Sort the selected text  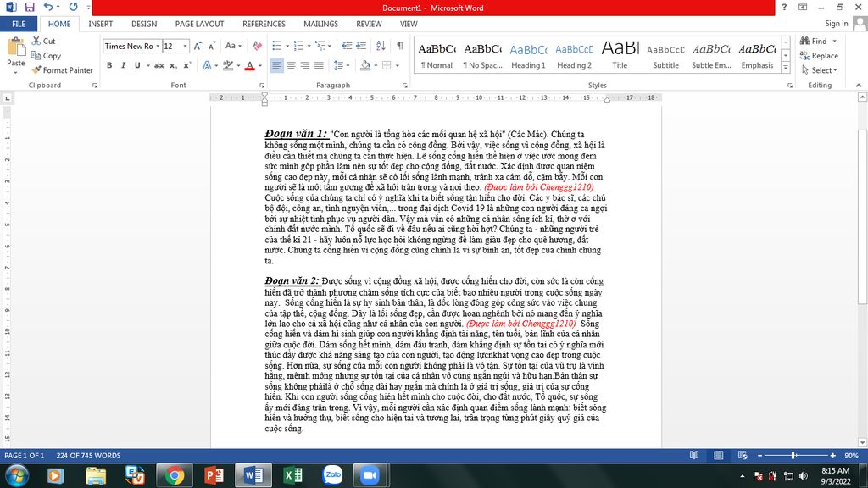(x=381, y=46)
